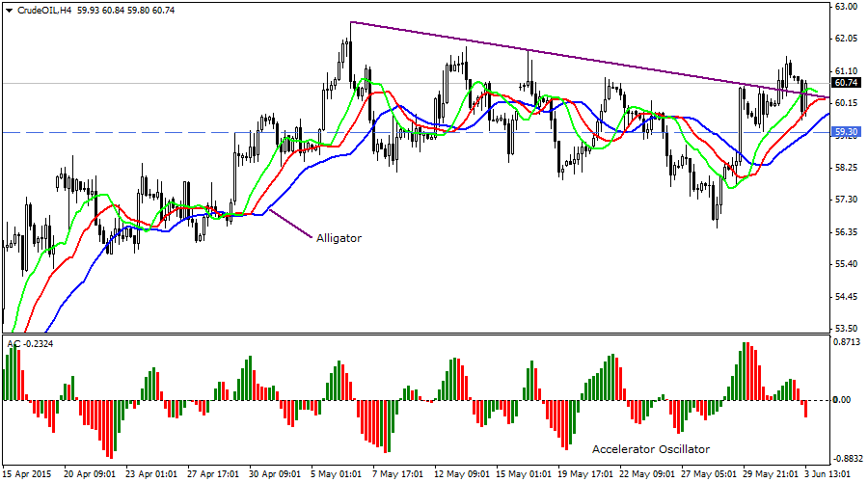Select the Alligator text label
The height and width of the screenshot is (482, 868).
(339, 237)
